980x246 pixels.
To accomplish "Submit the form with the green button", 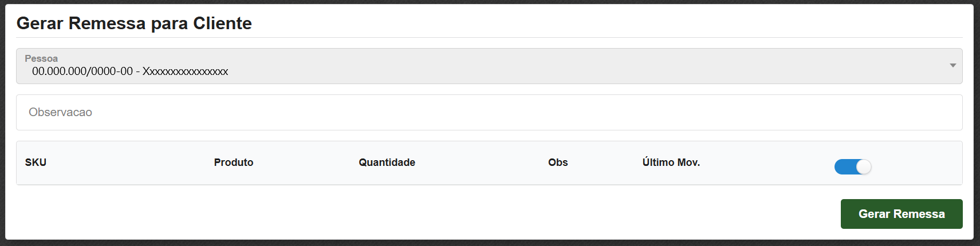I will click(x=901, y=214).
